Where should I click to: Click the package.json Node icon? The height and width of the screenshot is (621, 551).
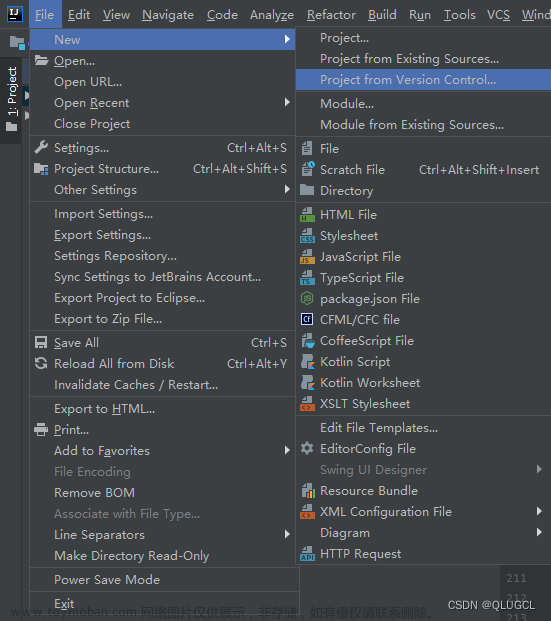tap(307, 298)
